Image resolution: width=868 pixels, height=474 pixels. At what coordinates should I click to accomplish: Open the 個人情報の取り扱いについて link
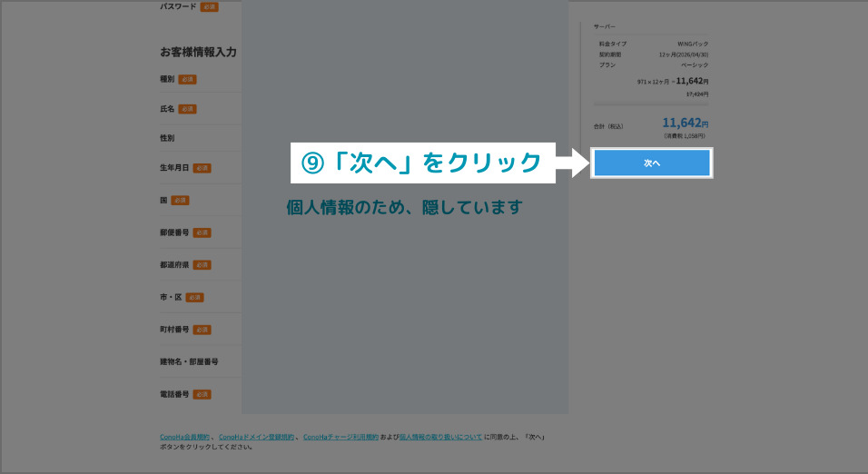click(x=440, y=437)
